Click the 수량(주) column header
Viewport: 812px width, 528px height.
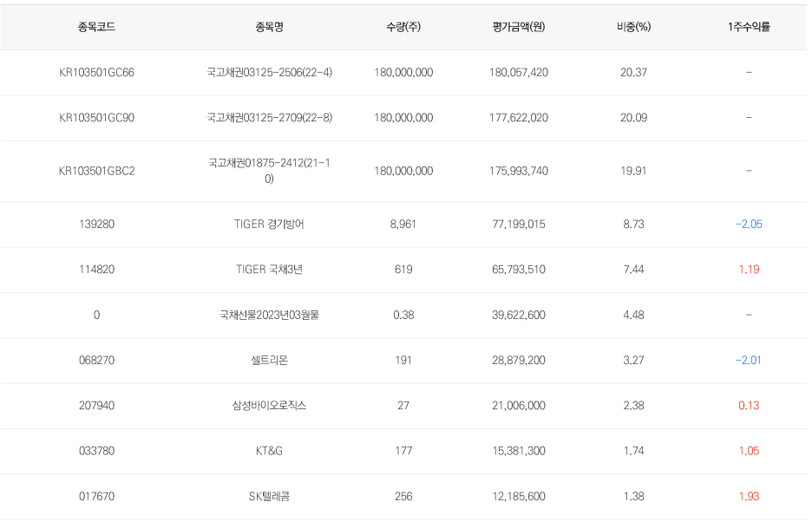point(403,27)
